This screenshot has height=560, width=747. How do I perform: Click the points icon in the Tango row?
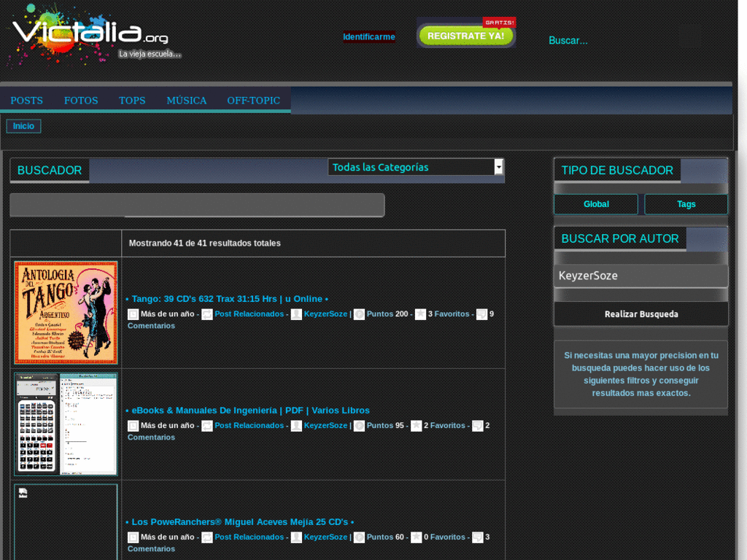(359, 314)
